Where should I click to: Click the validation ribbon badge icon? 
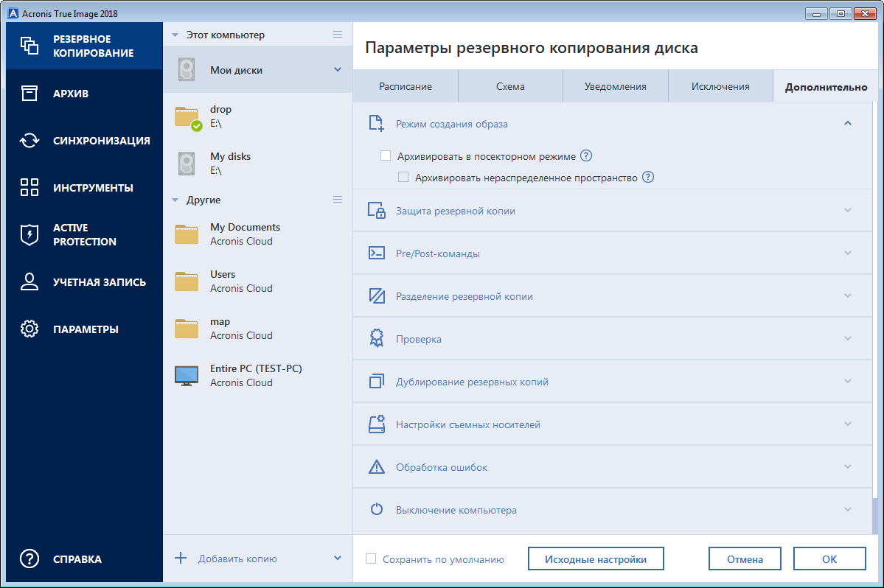[376, 338]
